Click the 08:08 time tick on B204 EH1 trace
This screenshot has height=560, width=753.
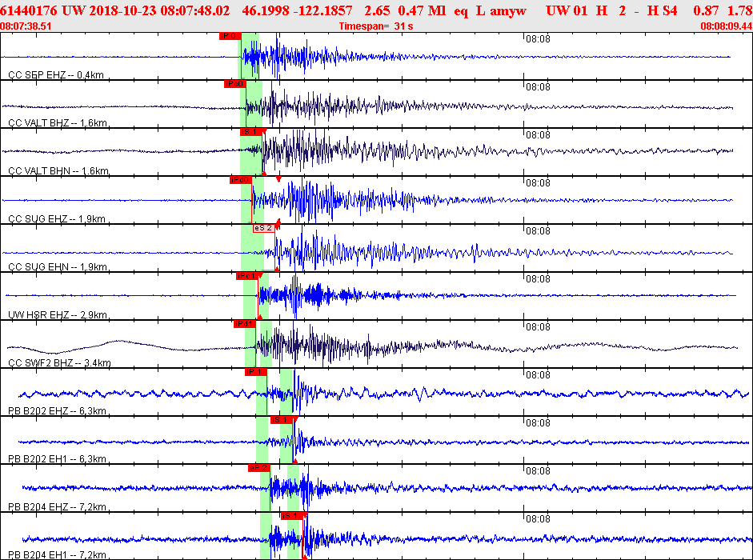point(538,519)
